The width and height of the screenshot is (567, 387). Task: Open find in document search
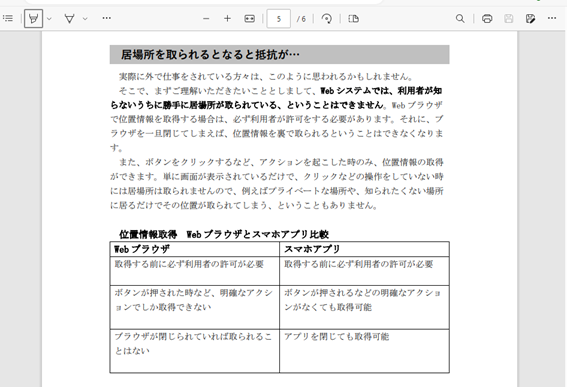(x=460, y=18)
